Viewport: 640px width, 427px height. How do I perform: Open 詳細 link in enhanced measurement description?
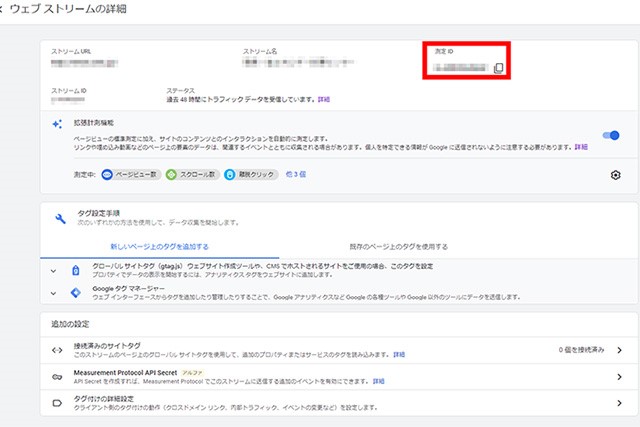click(581, 147)
